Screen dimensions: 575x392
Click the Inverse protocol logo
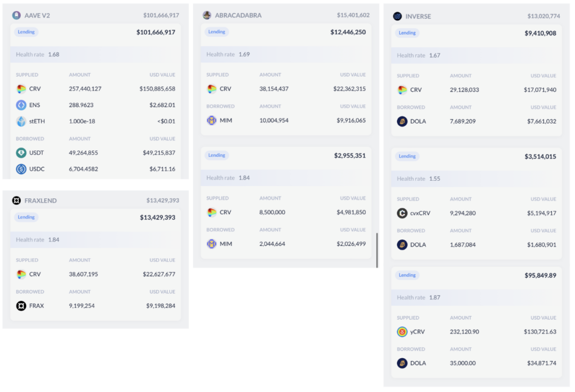tap(397, 16)
